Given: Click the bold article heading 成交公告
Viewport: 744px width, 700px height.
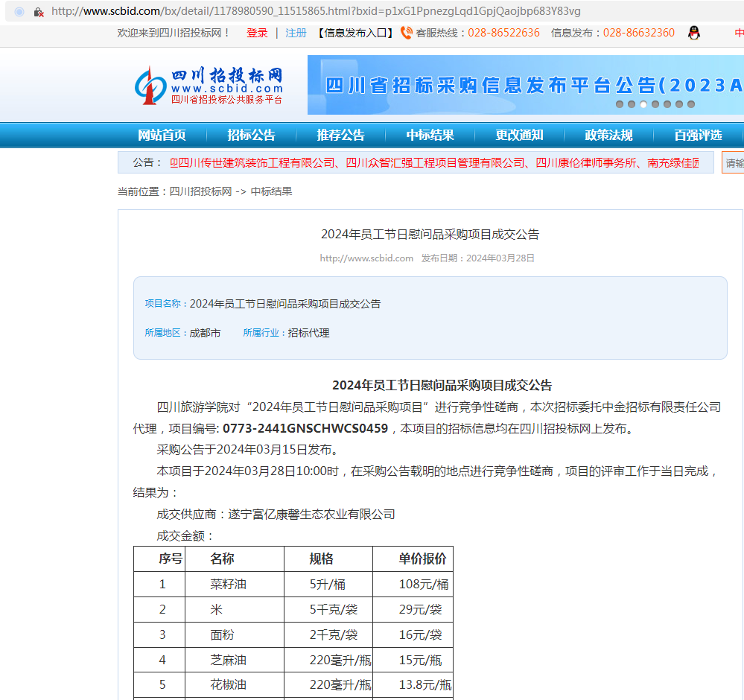Looking at the screenshot, I should coord(442,385).
